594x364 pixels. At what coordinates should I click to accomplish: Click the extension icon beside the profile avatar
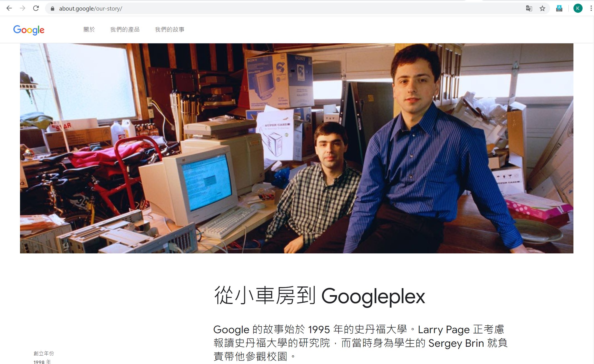(559, 8)
